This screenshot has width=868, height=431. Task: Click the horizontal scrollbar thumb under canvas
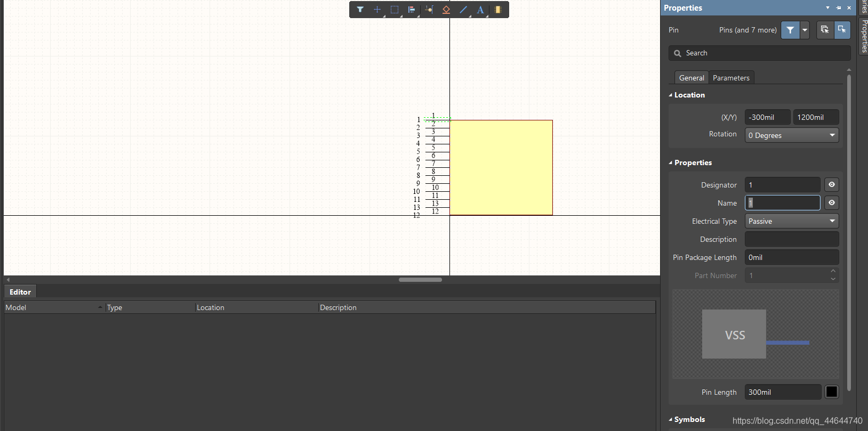(x=420, y=280)
